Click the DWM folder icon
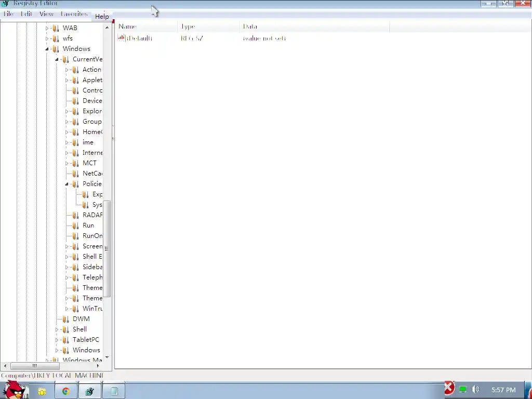This screenshot has height=399, width=532. (66, 319)
